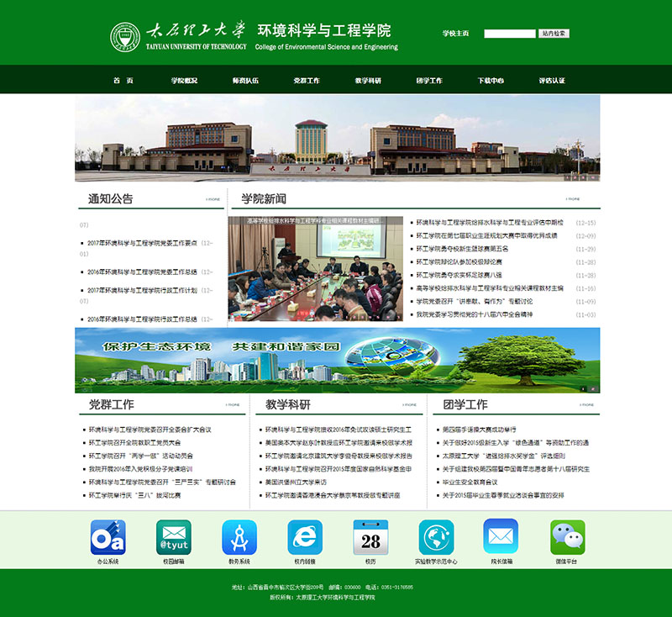Screen dimensions: 672x617
Task: Open news 环工学院在第七届职业生涯规划大赛中取得优异成绩
Action: point(487,235)
